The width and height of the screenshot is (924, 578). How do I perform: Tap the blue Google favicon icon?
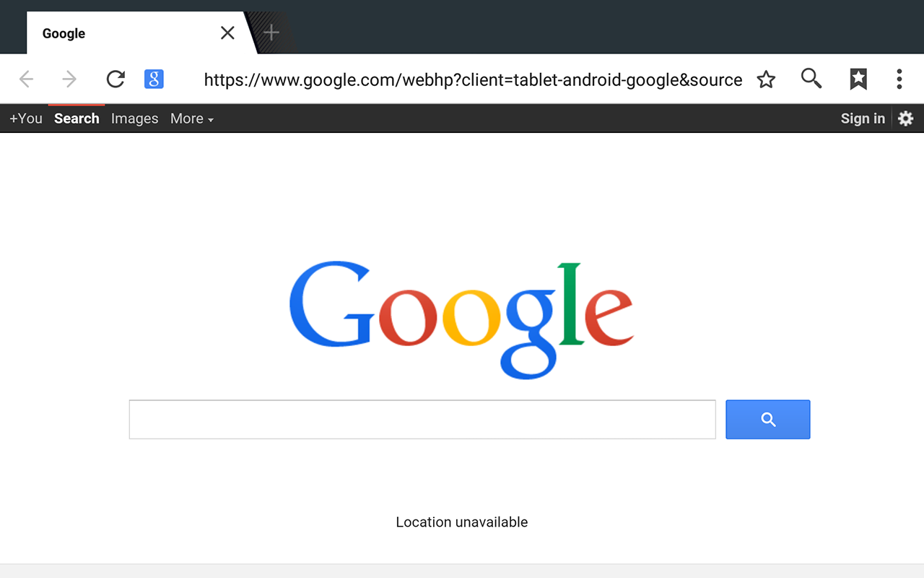[154, 79]
